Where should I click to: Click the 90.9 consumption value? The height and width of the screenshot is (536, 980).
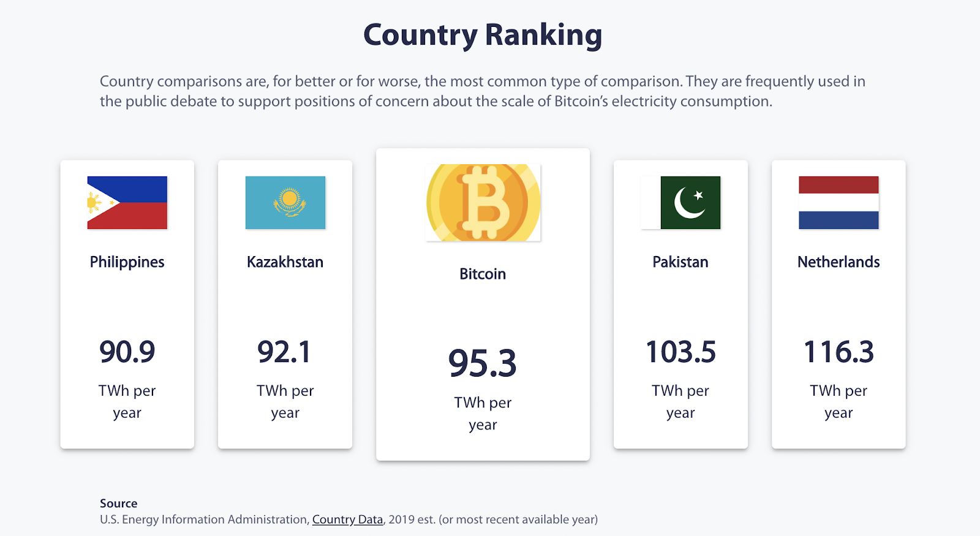127,352
